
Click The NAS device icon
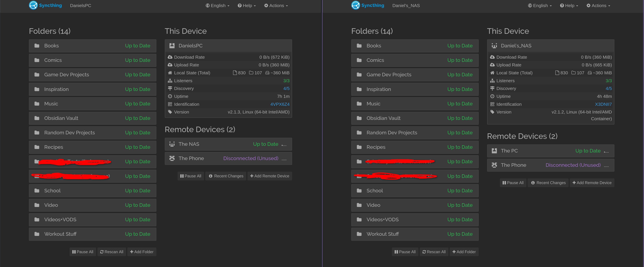tap(172, 144)
